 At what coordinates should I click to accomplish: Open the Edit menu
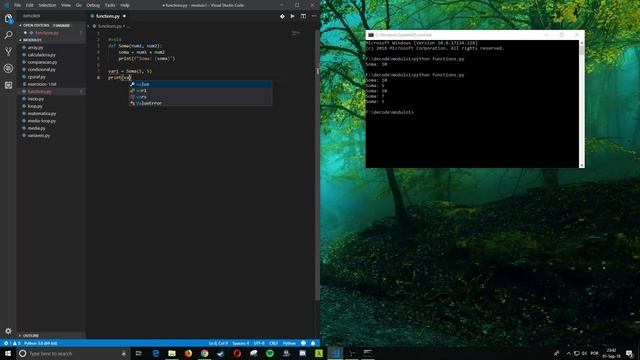[x=30, y=5]
